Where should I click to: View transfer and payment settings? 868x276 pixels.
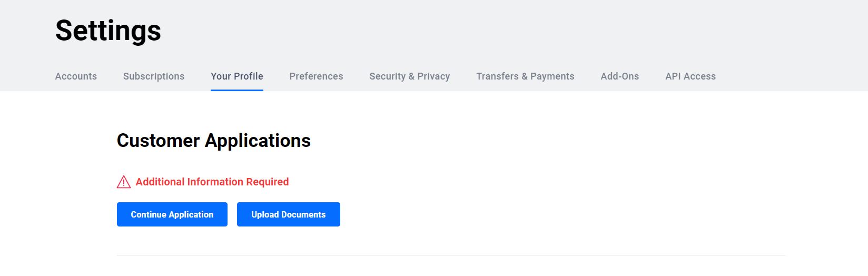coord(525,76)
